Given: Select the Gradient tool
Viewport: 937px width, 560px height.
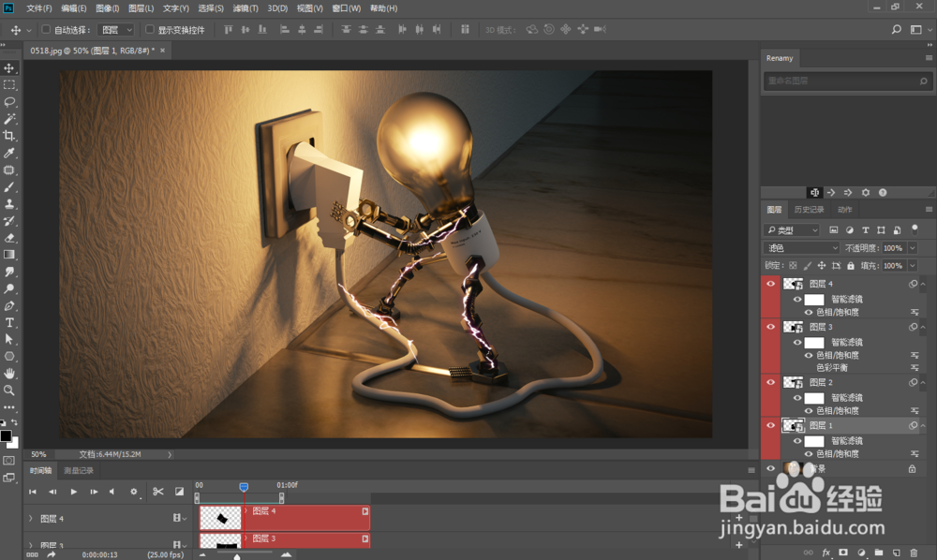Looking at the screenshot, I should pos(9,255).
